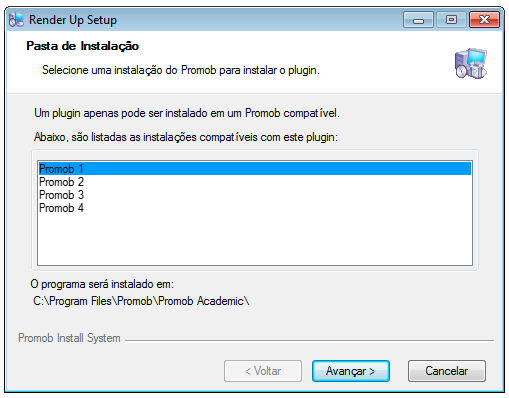
Task: Click the Pasta de Instalação heading
Action: click(x=82, y=46)
